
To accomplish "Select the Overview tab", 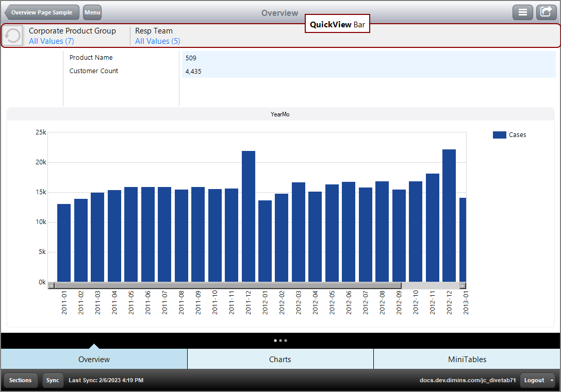I will pyautogui.click(x=94, y=359).
